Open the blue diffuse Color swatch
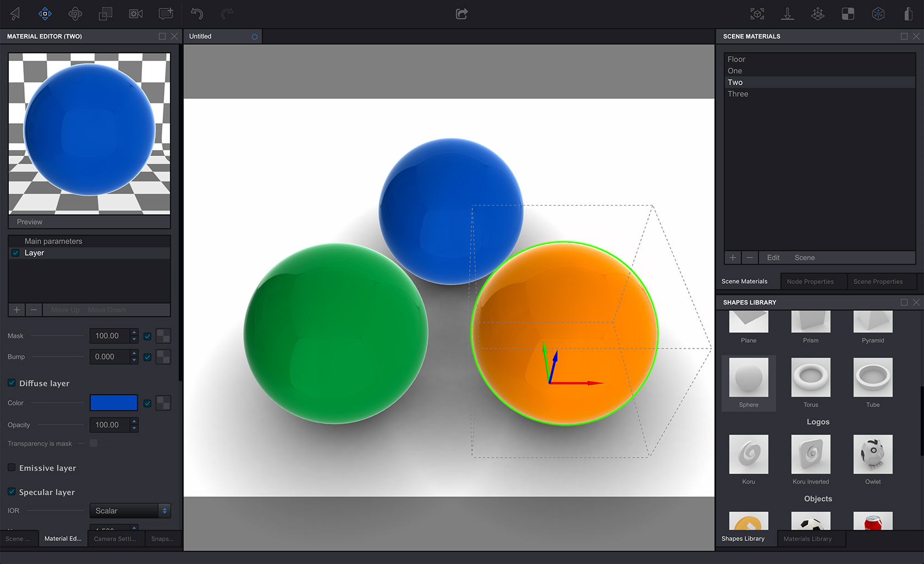Screen dimensions: 924x564 tap(114, 403)
